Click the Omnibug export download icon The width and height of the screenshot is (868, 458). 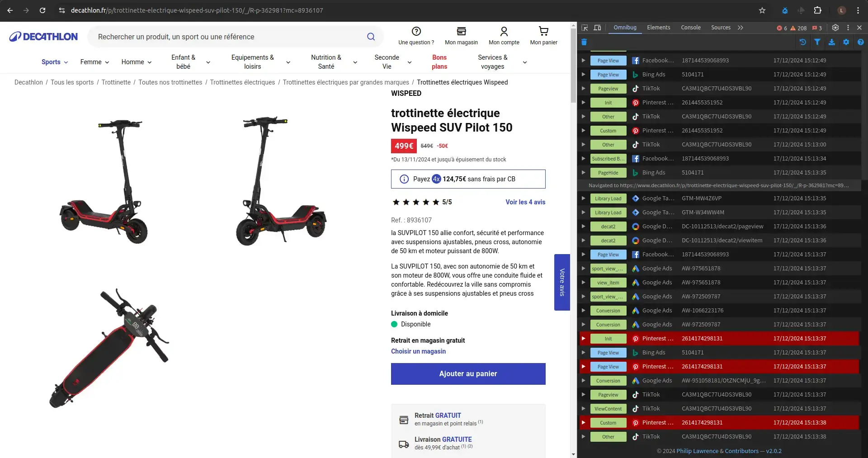point(832,42)
